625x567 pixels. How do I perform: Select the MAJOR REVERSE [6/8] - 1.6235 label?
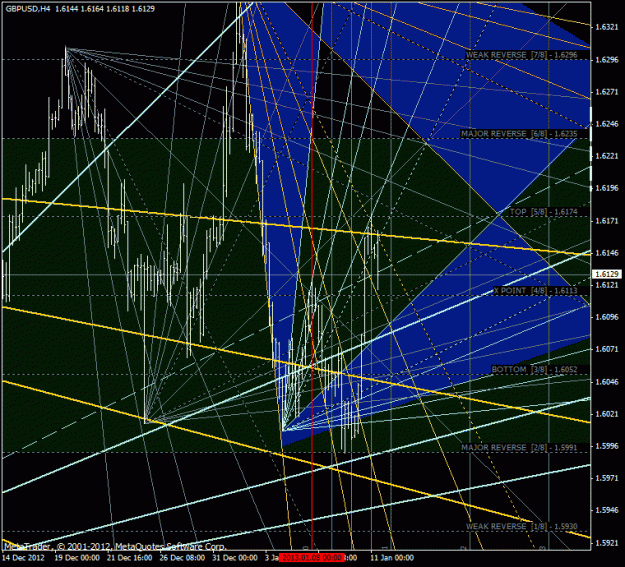click(x=519, y=134)
